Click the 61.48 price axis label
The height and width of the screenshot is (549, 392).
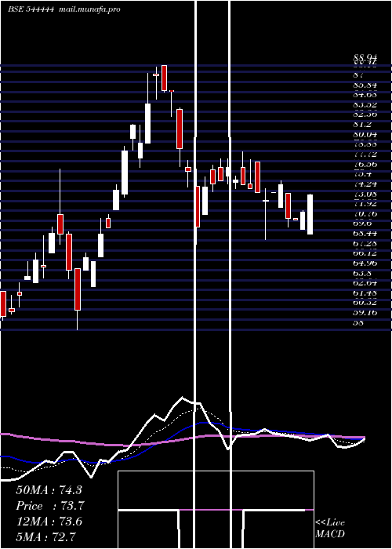coord(365,293)
